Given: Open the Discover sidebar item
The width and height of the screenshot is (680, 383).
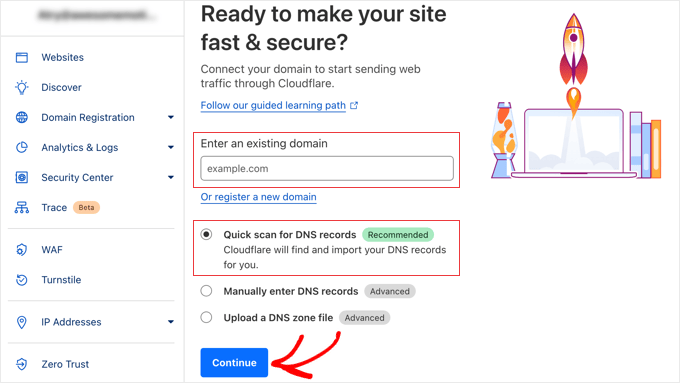Looking at the screenshot, I should 61,87.
